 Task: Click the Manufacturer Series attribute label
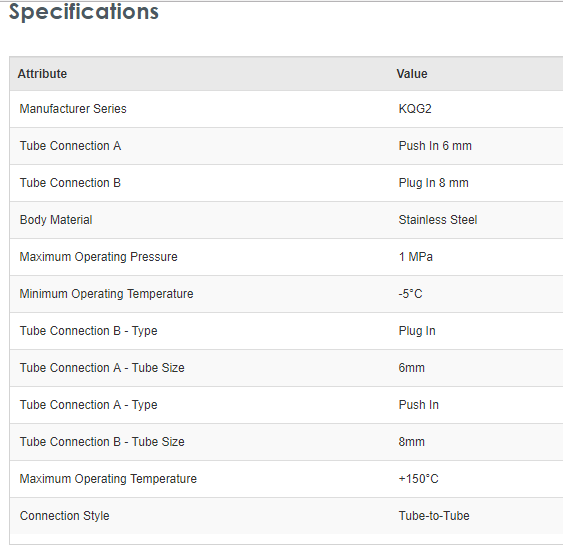(73, 108)
